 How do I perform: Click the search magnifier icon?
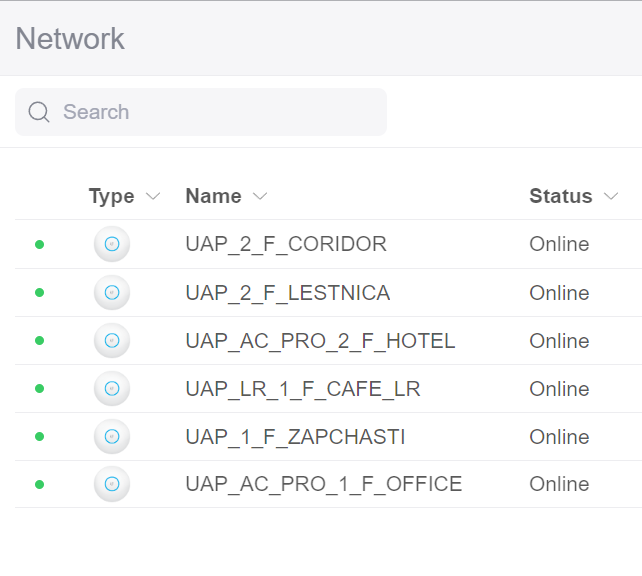coord(39,112)
